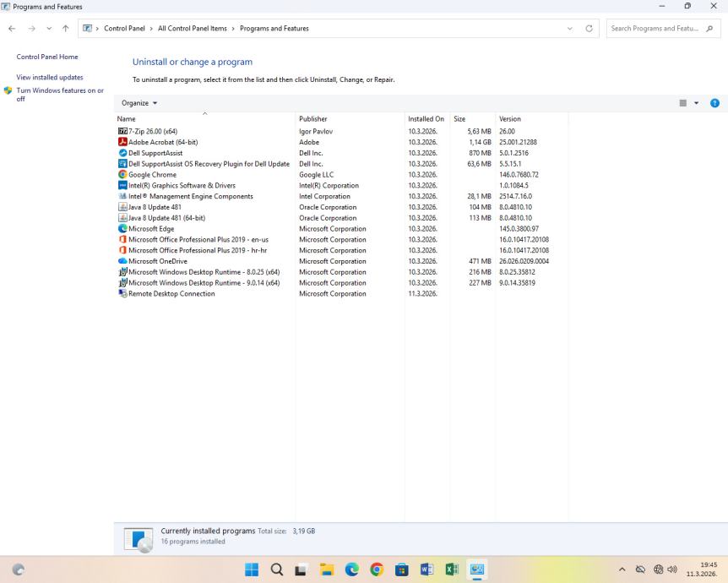
Task: Click the search magnifier in search box
Action: [x=709, y=29]
